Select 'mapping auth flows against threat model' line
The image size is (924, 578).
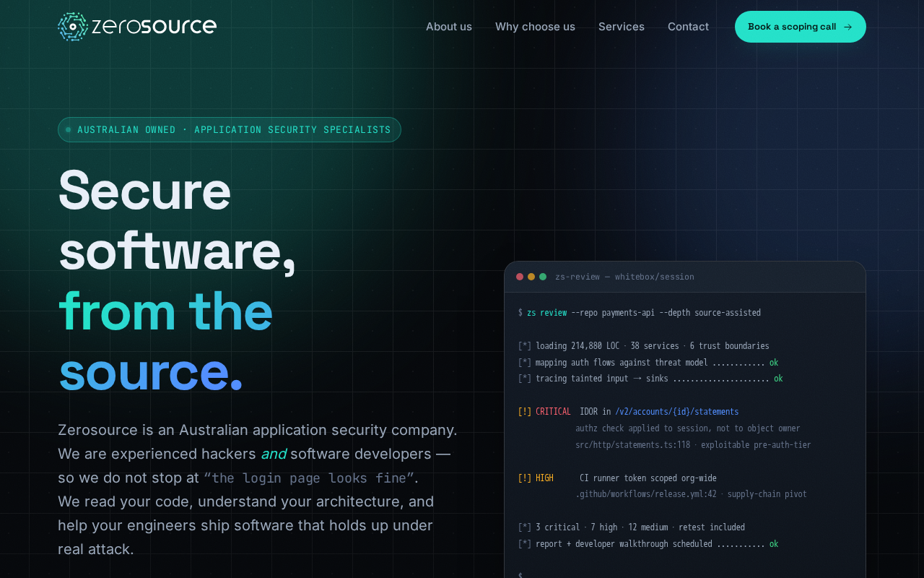point(648,363)
